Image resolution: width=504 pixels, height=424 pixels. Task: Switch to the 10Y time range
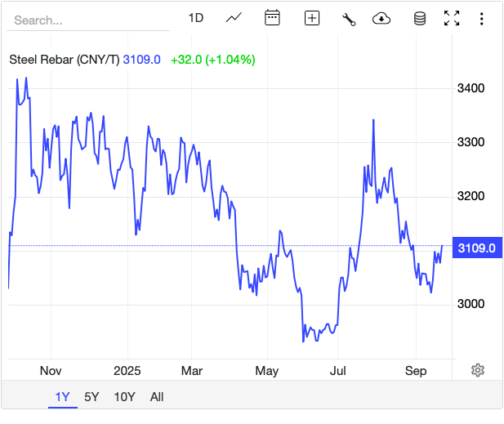pos(124,397)
